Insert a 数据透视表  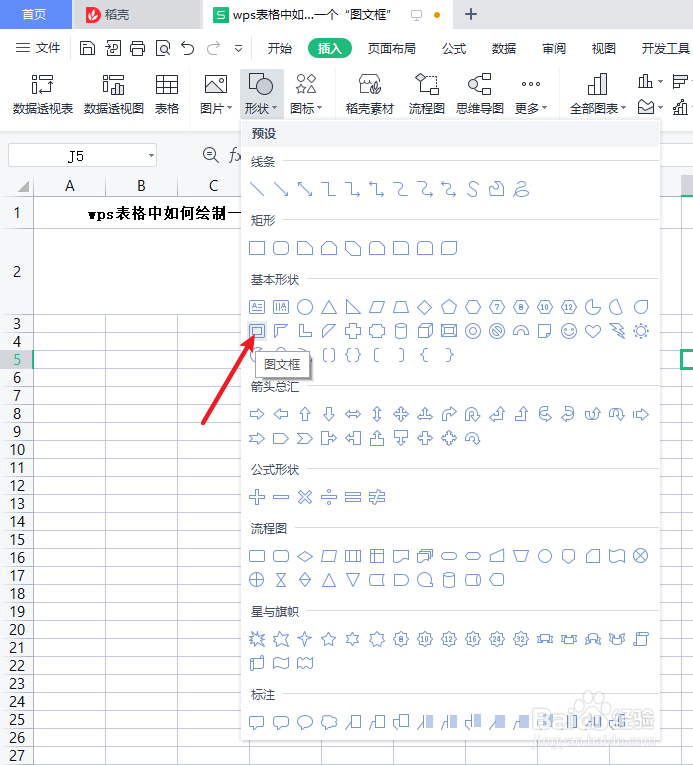tap(42, 94)
